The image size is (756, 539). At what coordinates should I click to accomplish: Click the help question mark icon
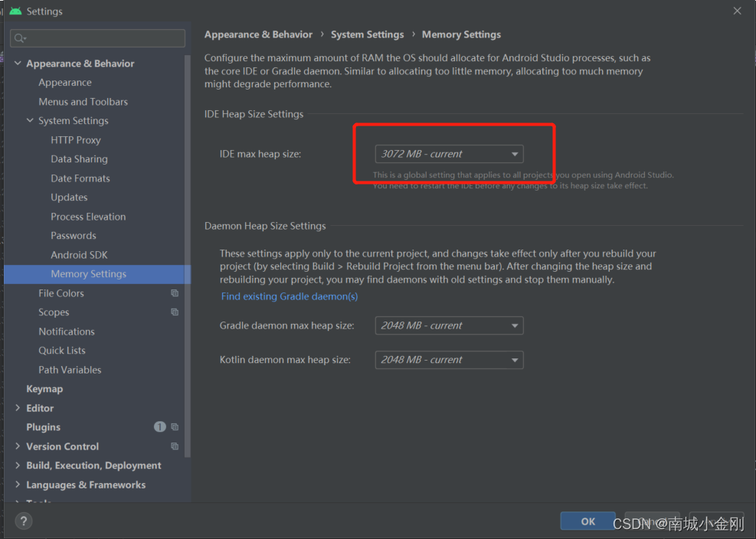pos(23,521)
